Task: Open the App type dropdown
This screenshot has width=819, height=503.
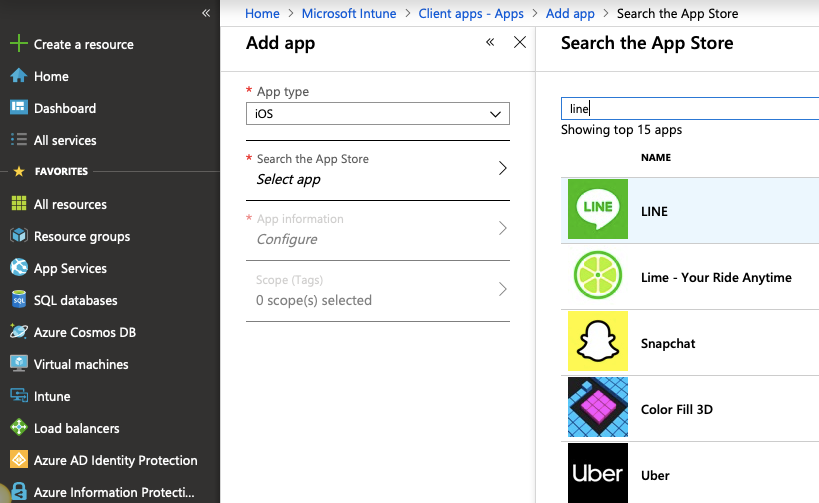Action: (378, 114)
